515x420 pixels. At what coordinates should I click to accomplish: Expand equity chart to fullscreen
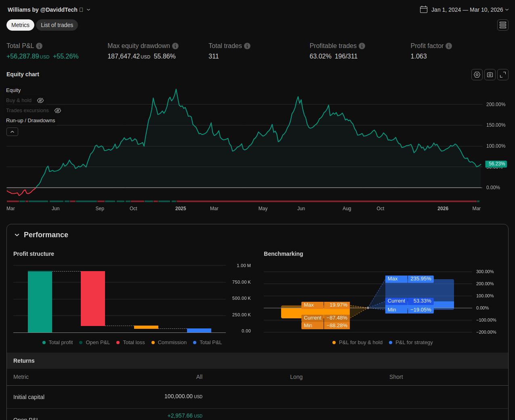[503, 75]
